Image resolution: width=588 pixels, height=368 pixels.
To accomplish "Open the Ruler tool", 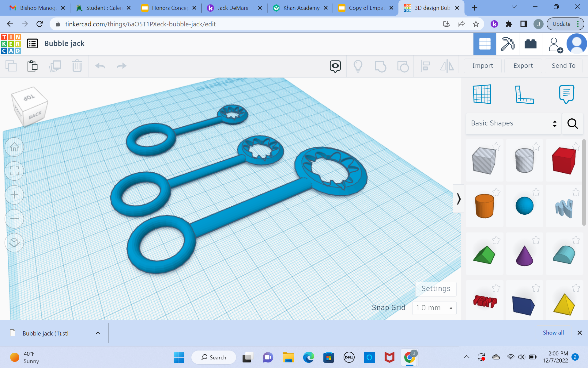I will point(524,94).
